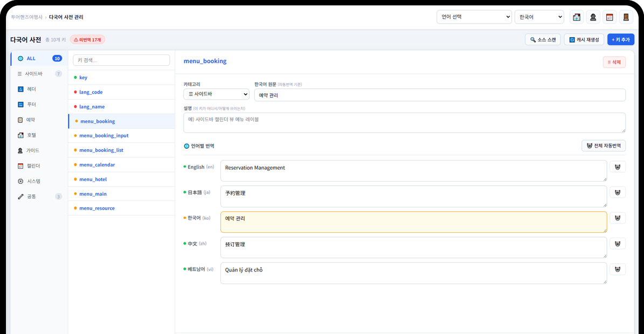Click the door logout icon
The image size is (644, 334).
click(626, 17)
